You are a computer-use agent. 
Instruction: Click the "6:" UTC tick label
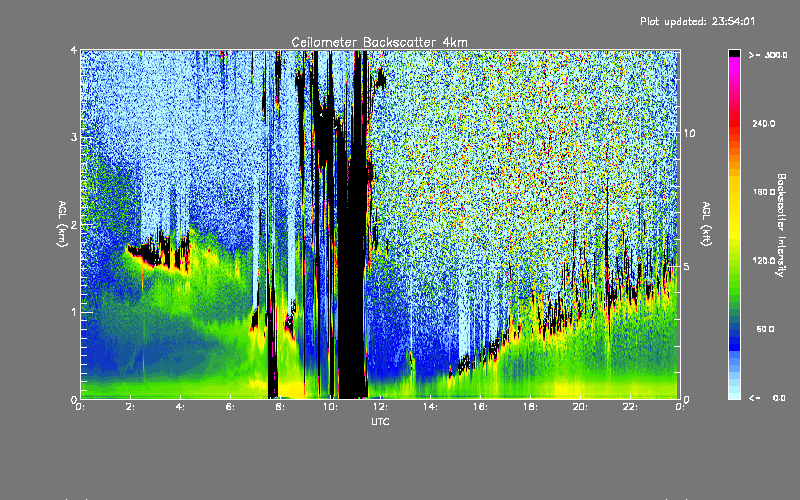click(x=230, y=407)
